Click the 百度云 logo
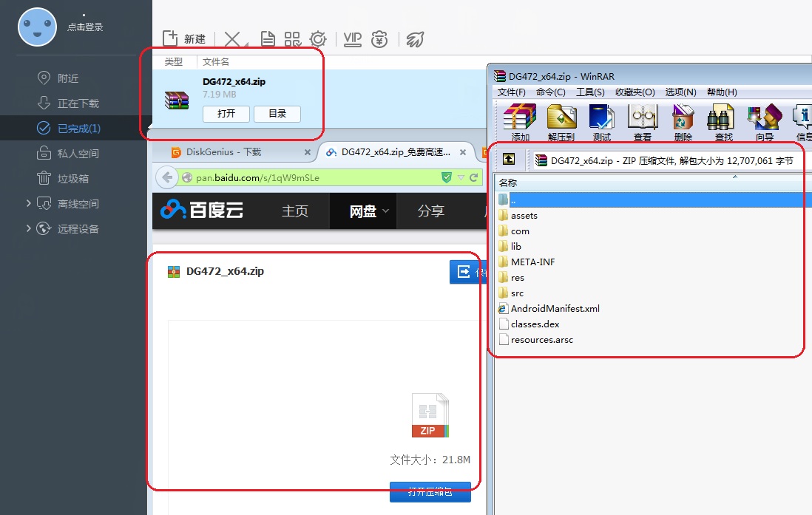 click(202, 210)
